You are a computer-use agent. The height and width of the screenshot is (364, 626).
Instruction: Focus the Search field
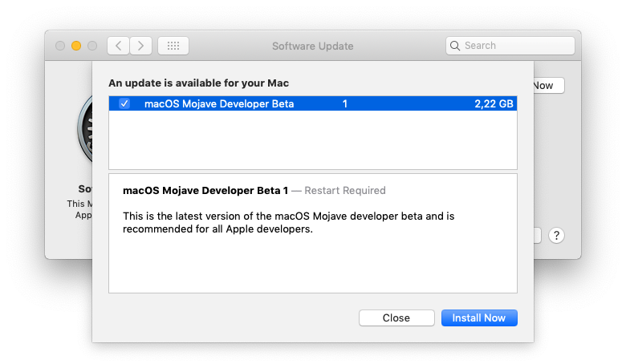[510, 46]
